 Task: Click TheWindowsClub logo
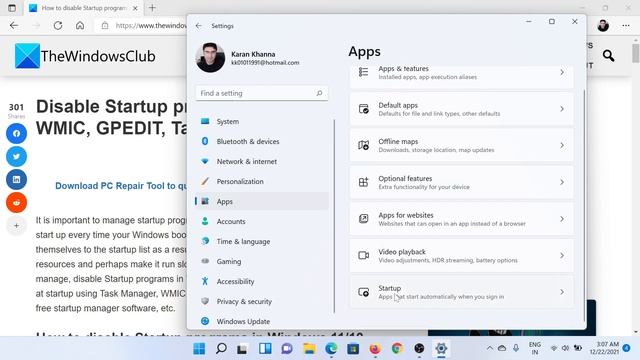85,56
